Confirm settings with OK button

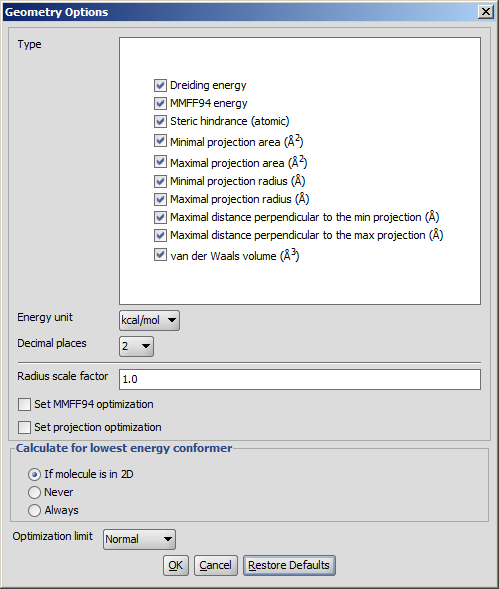(x=175, y=565)
